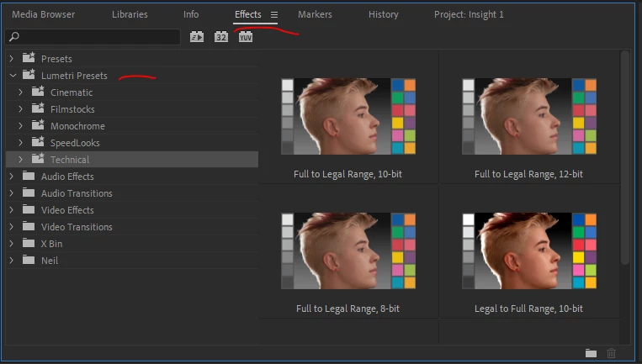Expand the Presets folder
The width and height of the screenshot is (642, 364).
point(12,59)
